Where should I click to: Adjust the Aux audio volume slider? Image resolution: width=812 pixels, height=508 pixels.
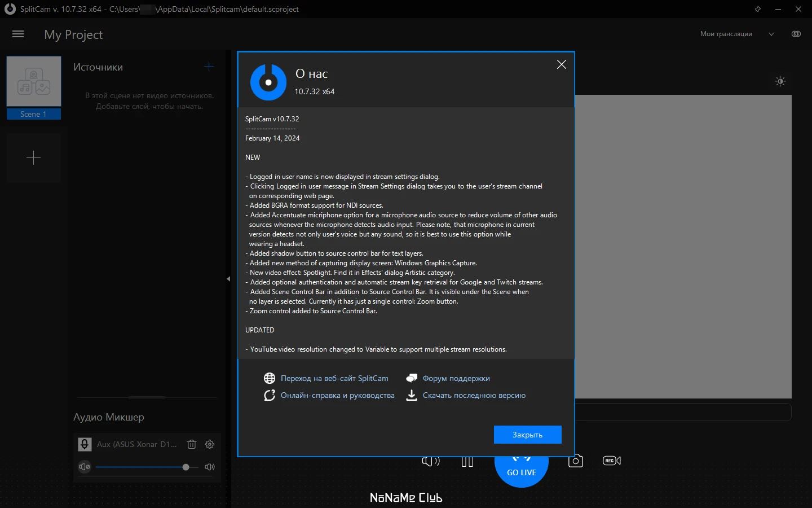[x=147, y=467]
